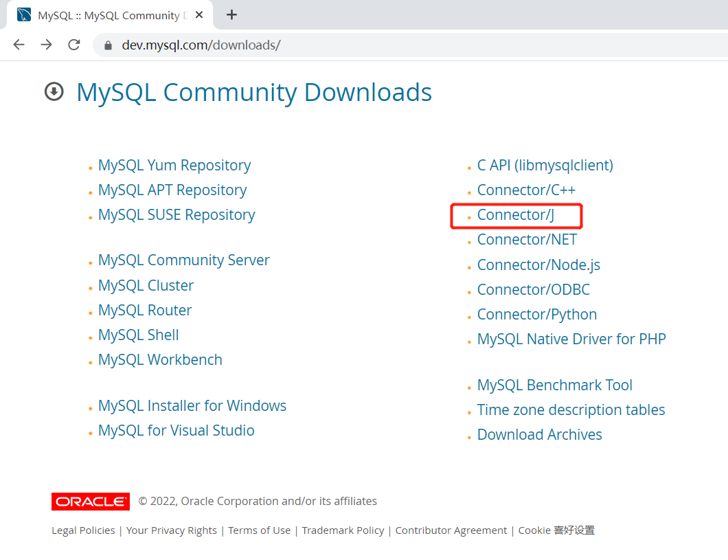Image resolution: width=728 pixels, height=560 pixels.
Task: Open Cookie 喜好设置 footer link
Action: [556, 530]
